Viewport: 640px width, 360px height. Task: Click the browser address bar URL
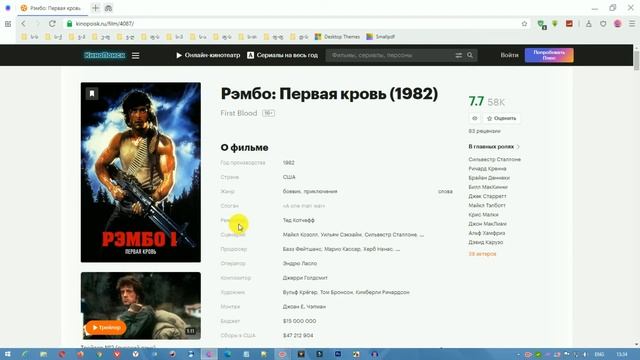pos(105,24)
